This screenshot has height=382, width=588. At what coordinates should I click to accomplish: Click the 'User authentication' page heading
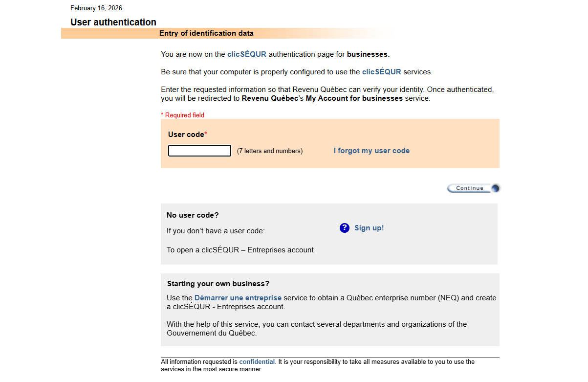click(x=113, y=22)
